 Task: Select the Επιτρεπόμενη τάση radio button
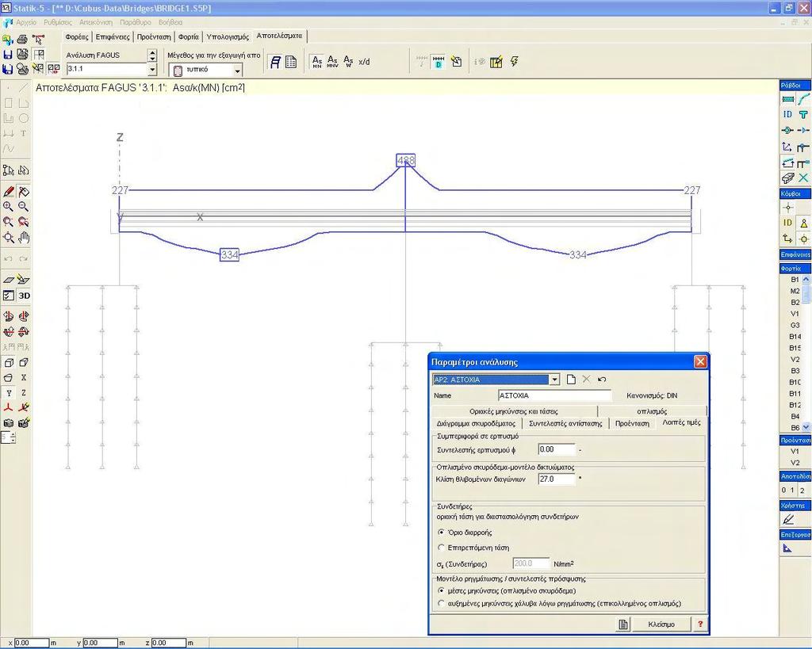click(441, 547)
